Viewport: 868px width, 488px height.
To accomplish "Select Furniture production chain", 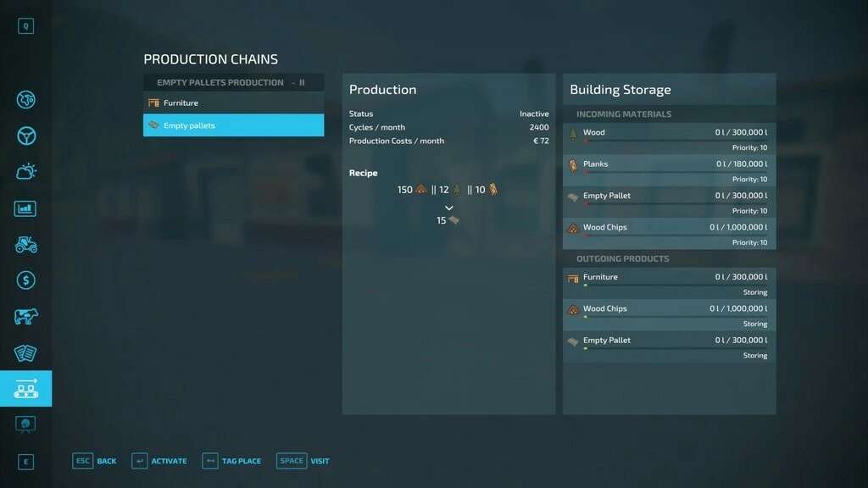I will click(233, 103).
